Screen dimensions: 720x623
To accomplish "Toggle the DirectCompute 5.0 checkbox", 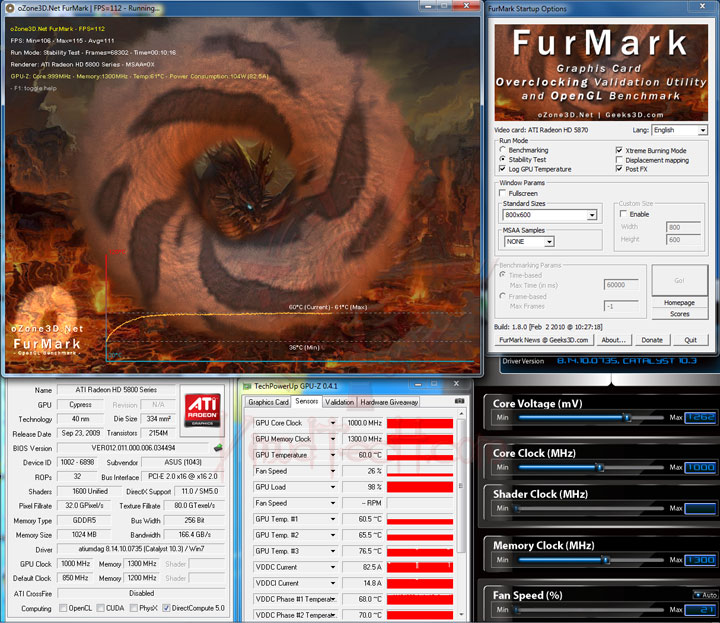I will point(166,608).
